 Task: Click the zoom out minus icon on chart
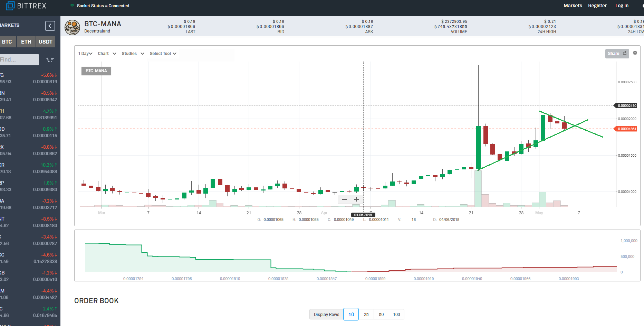(344, 199)
